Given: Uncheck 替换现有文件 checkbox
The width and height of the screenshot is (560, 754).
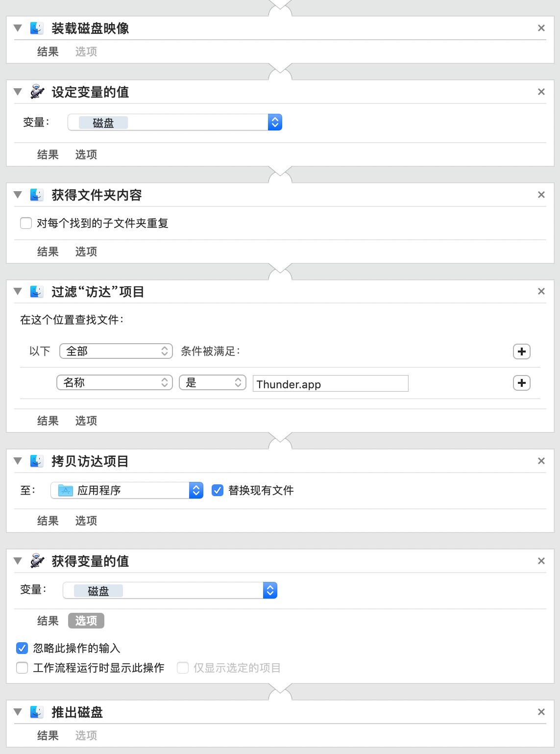Looking at the screenshot, I should [x=218, y=490].
